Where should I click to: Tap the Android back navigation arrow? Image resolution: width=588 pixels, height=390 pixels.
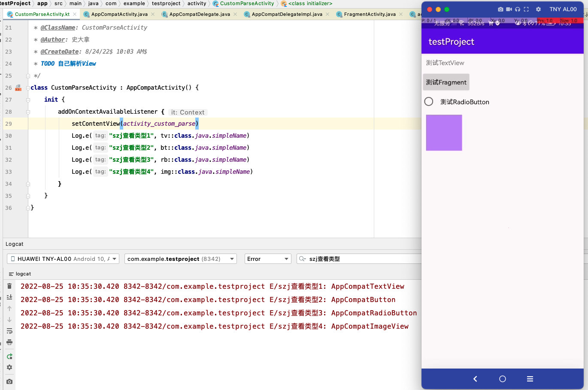[475, 379]
